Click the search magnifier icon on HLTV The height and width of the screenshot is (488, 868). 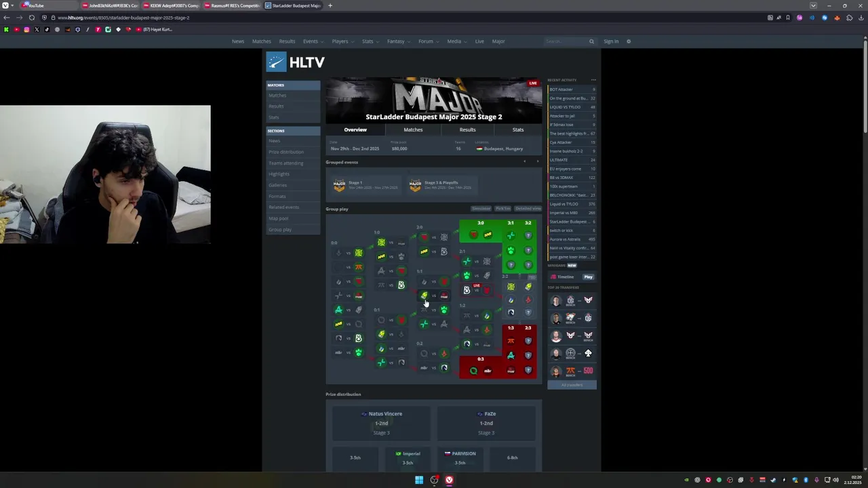point(591,41)
